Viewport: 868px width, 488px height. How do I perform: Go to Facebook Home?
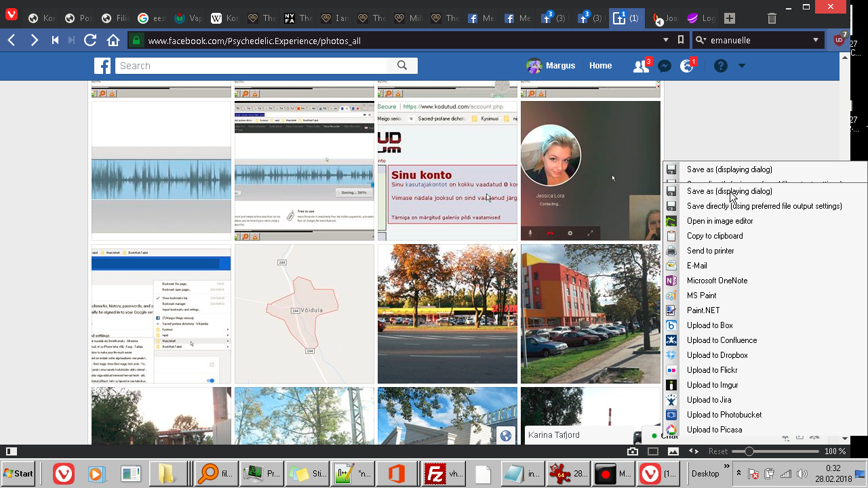click(600, 66)
